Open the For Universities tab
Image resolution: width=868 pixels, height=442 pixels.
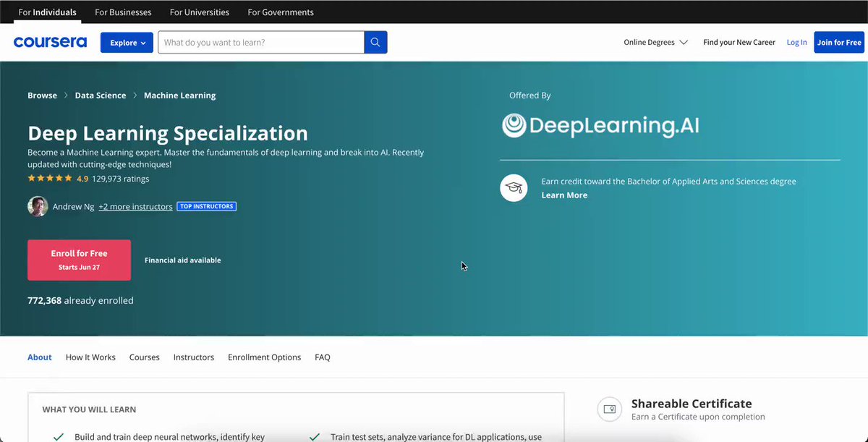click(200, 12)
